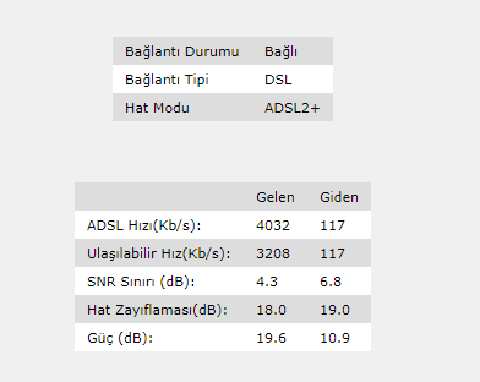Select the 3208 attainable rate value
The image size is (480, 382).
point(273,254)
